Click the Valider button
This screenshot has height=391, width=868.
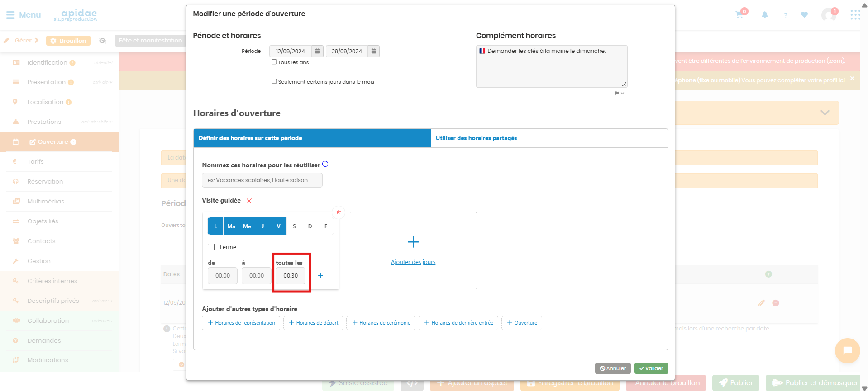click(x=651, y=368)
